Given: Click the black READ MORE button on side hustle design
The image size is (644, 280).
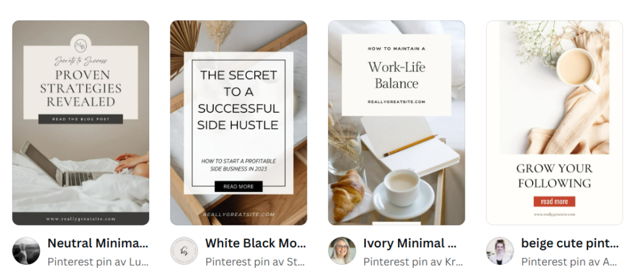Looking at the screenshot, I should coord(238,186).
